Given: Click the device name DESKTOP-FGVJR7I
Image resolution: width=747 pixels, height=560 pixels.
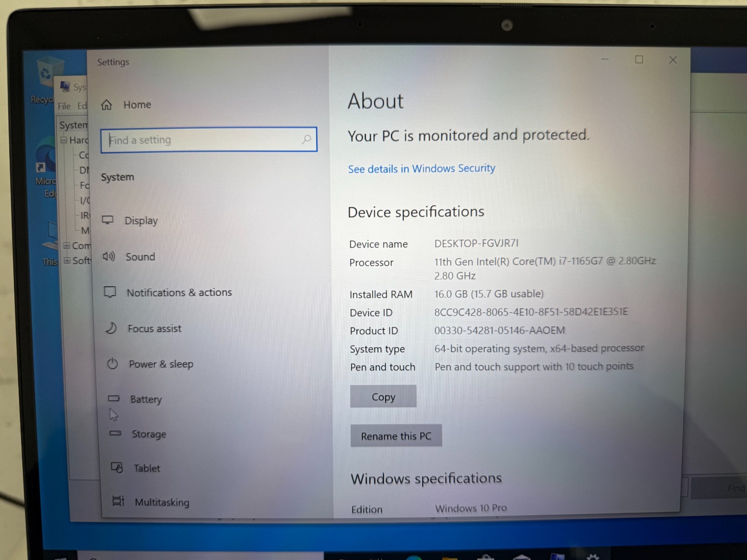Looking at the screenshot, I should click(x=476, y=243).
